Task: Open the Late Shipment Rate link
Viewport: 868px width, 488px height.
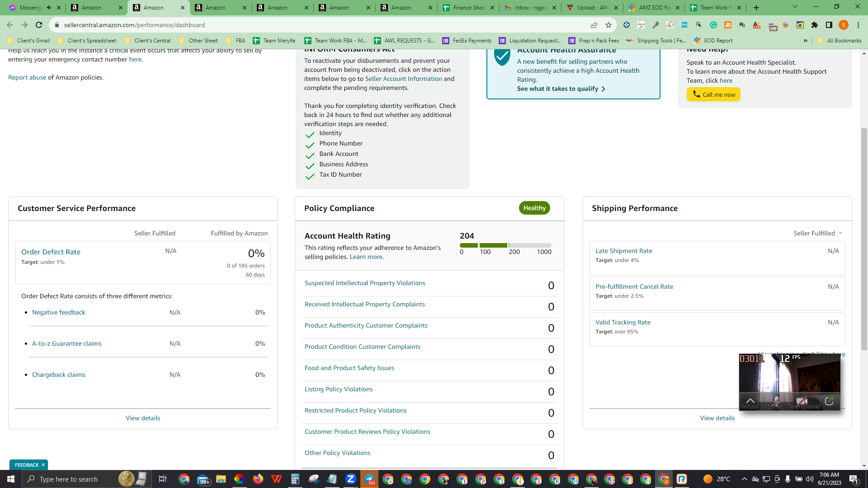Action: pos(623,251)
